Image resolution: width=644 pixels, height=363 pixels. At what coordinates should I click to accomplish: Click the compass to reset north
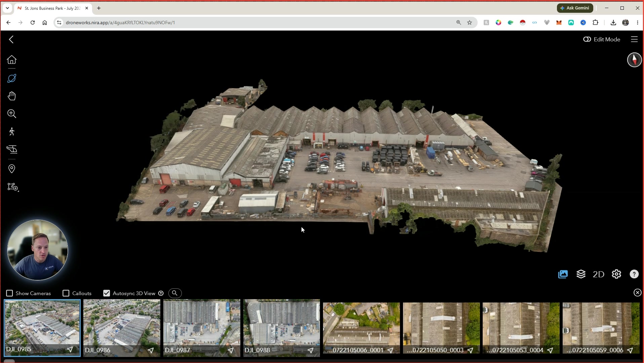(634, 60)
